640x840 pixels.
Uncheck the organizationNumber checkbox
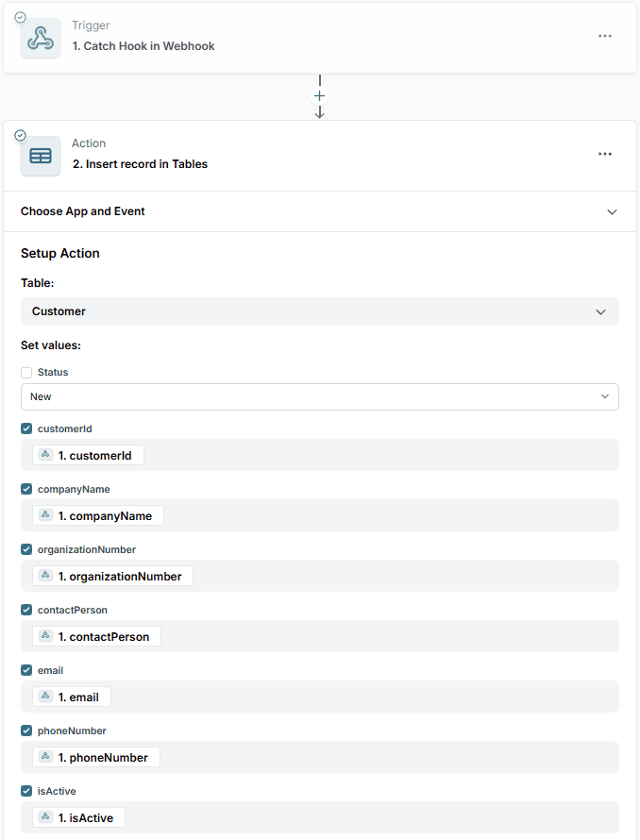[26, 549]
